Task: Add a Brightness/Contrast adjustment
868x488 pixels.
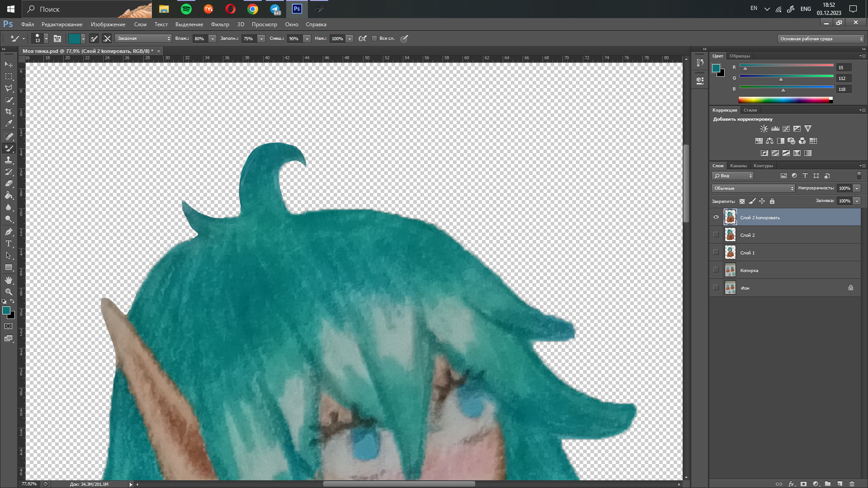Action: pos(764,129)
